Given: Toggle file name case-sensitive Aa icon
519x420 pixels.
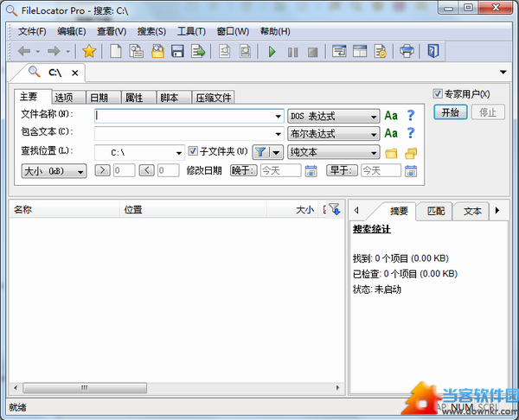Looking at the screenshot, I should 391,116.
